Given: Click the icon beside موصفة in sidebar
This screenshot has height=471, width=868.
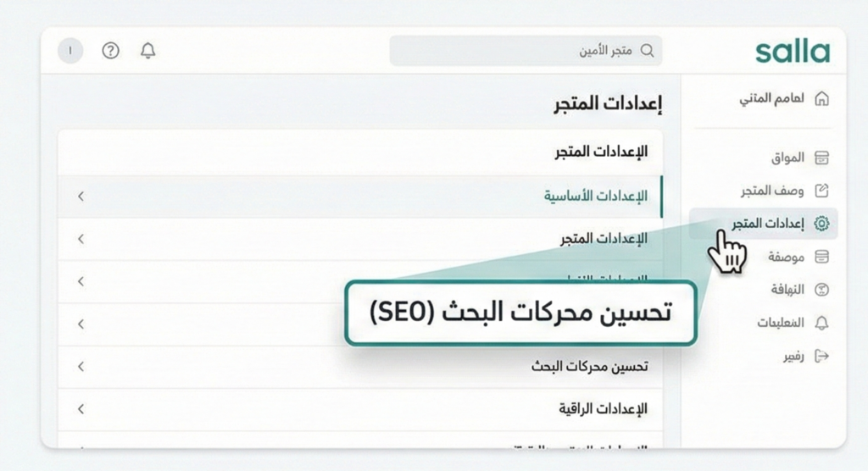Looking at the screenshot, I should [x=821, y=257].
